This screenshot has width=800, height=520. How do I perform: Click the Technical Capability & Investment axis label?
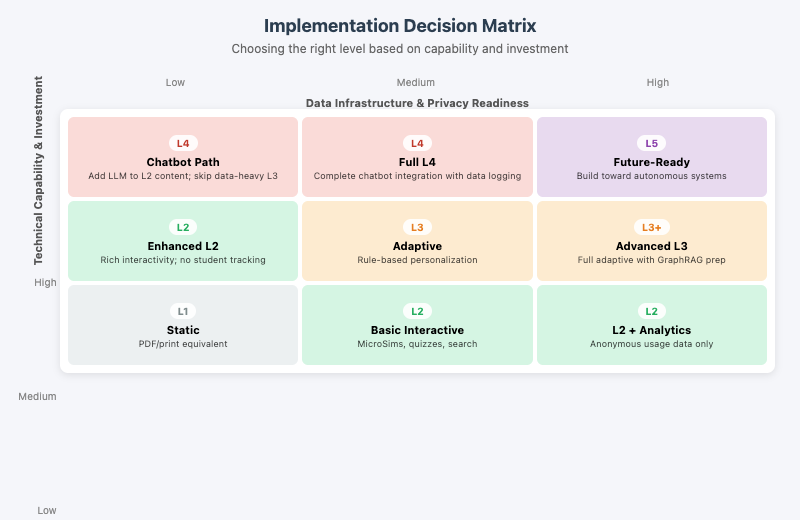[39, 168]
